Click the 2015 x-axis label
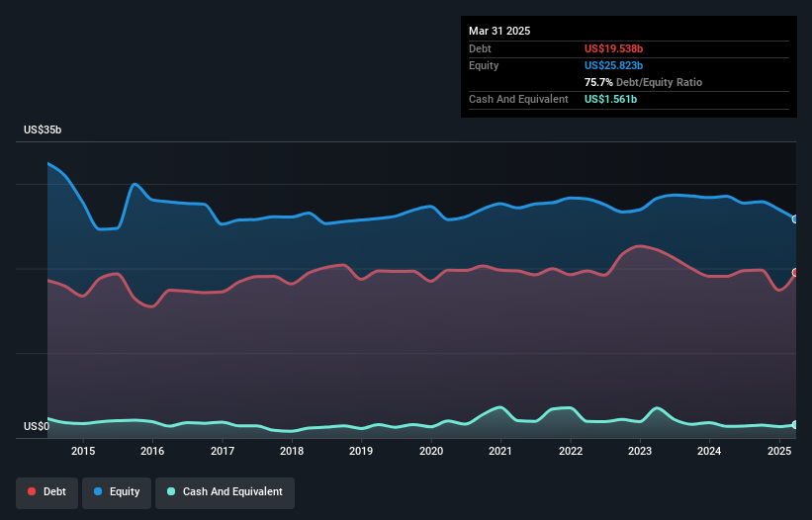The image size is (812, 520). [83, 451]
